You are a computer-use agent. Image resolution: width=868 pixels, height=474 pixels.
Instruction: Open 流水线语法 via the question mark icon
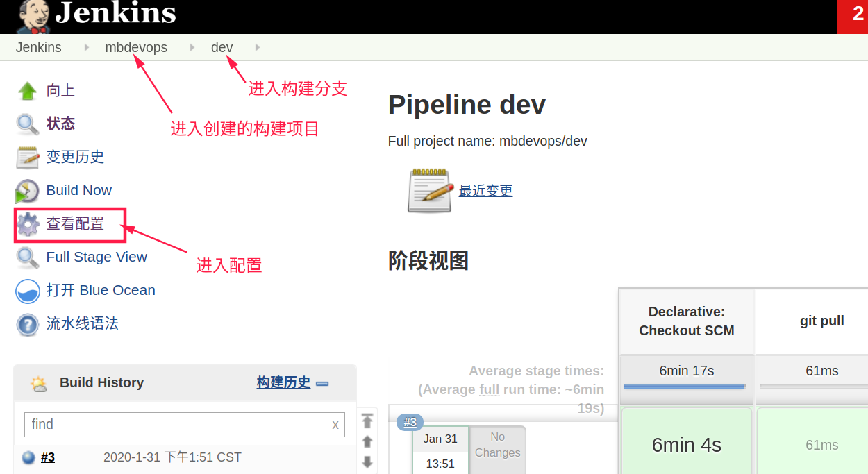coord(26,323)
